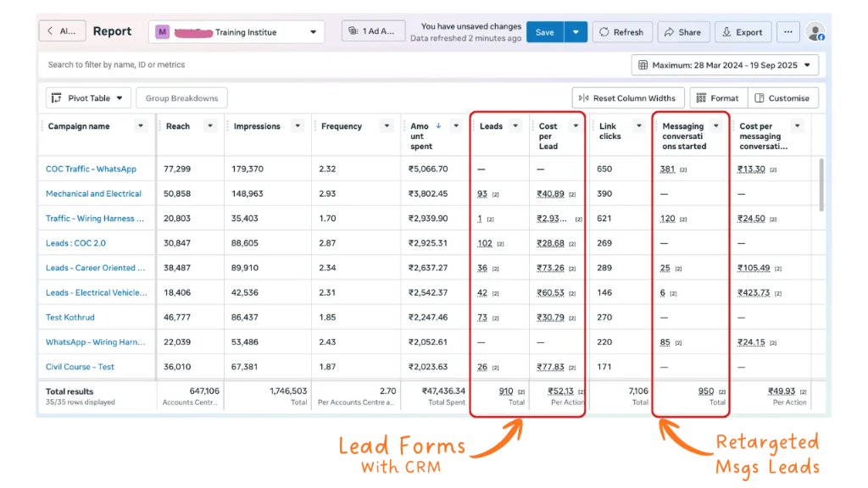Open the Leads - Career Oriented campaign
Viewport: 868px width, 488px height.
tap(95, 268)
